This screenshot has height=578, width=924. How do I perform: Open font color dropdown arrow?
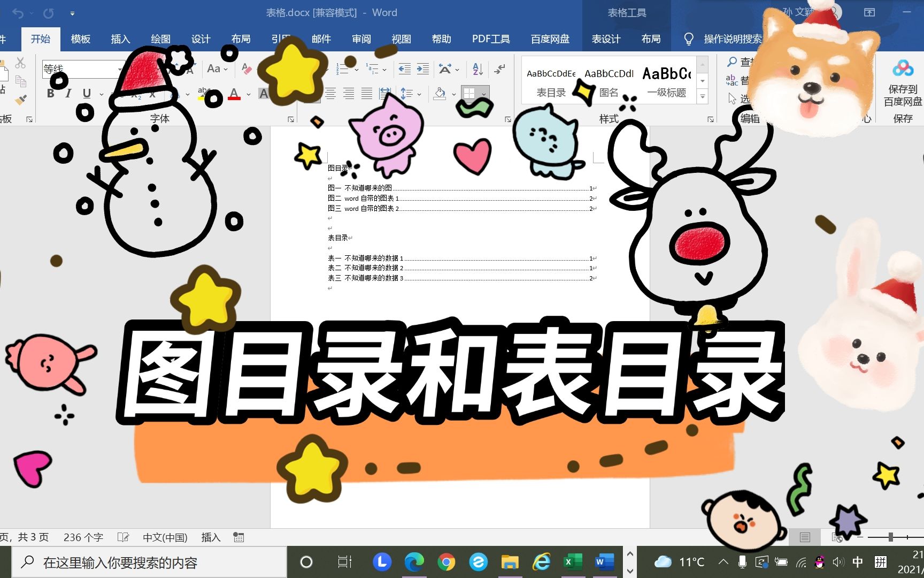[249, 94]
